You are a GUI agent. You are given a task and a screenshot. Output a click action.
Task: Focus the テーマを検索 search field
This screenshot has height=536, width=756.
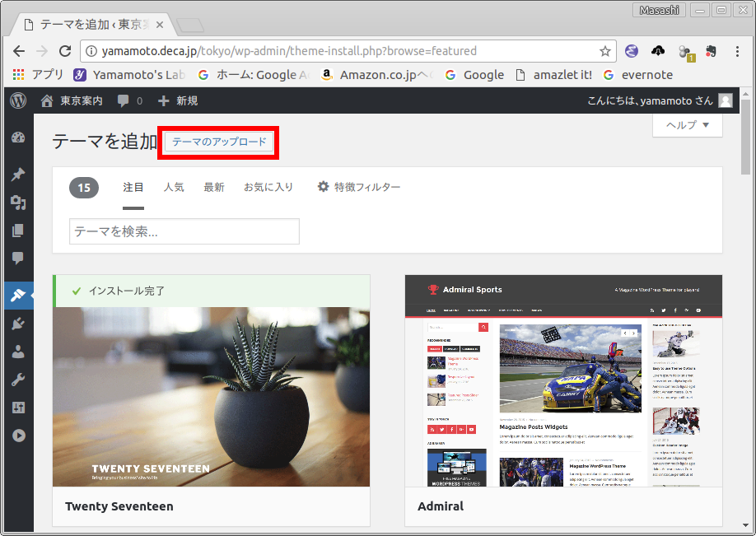184,231
